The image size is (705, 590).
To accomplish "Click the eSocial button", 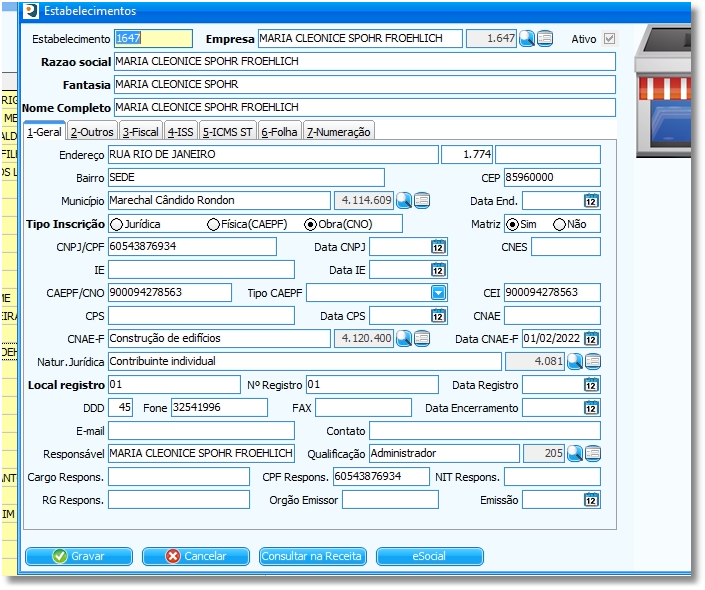I will [x=429, y=556].
